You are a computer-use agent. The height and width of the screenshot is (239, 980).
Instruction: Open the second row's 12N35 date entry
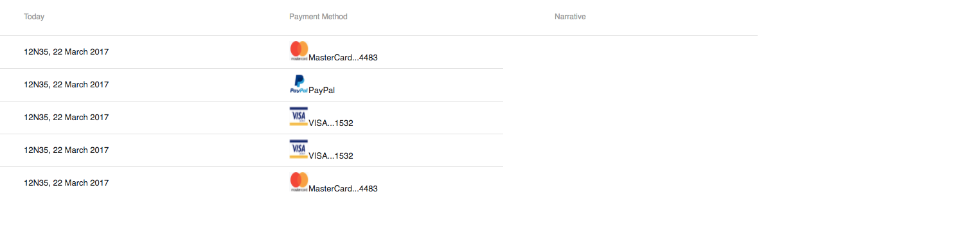66,85
